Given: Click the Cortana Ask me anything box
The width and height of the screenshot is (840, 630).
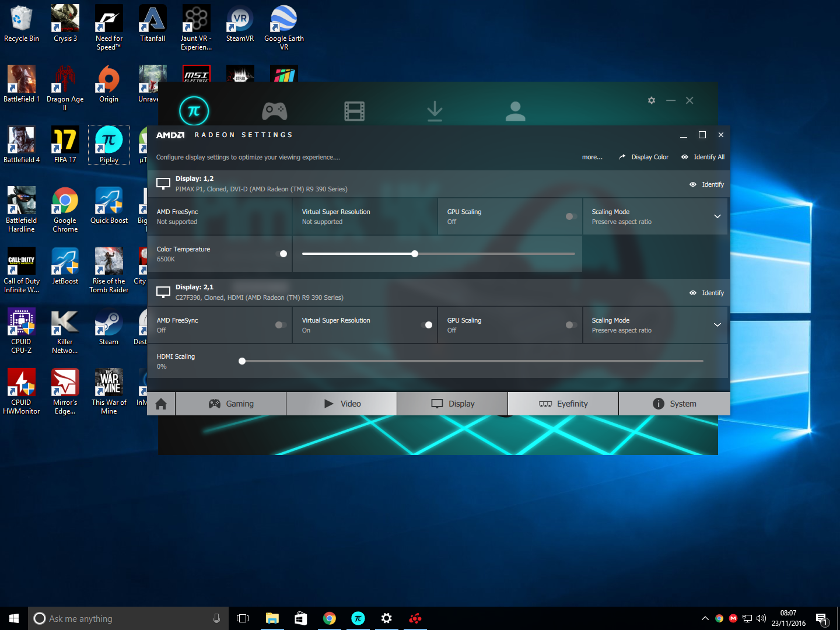Looking at the screenshot, I should coord(128,618).
